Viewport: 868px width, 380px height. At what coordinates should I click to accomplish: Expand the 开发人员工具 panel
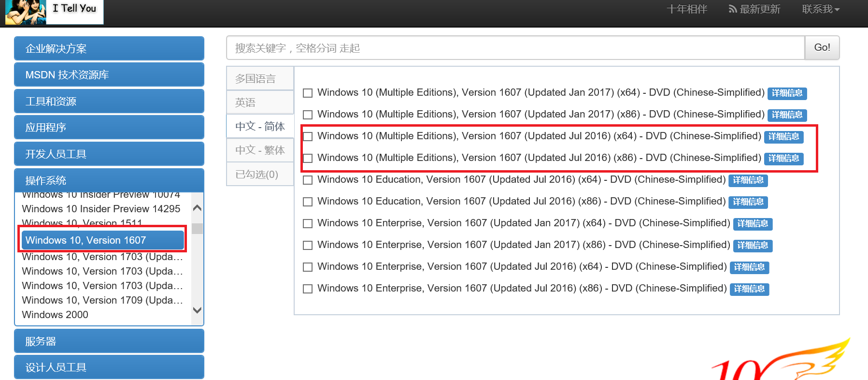pyautogui.click(x=109, y=154)
